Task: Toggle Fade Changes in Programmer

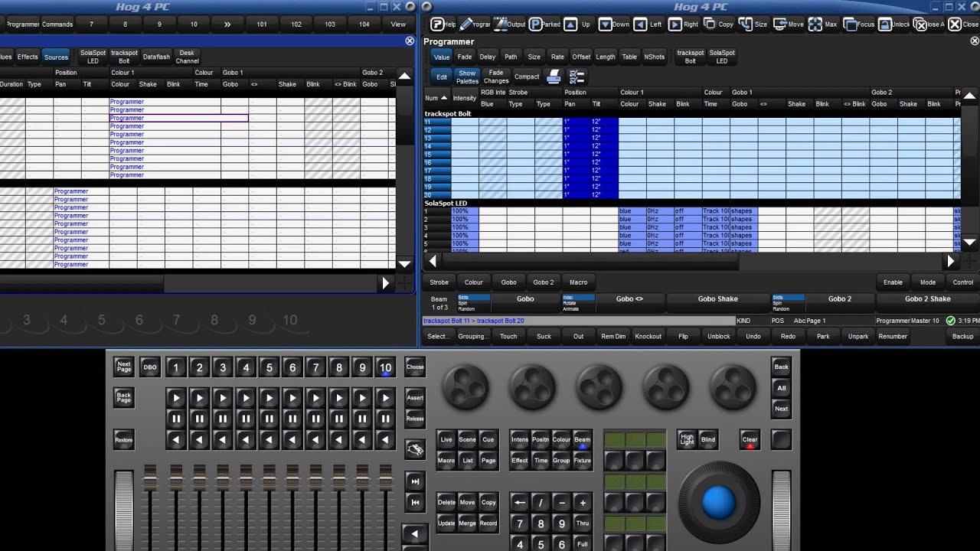Action: [x=496, y=77]
